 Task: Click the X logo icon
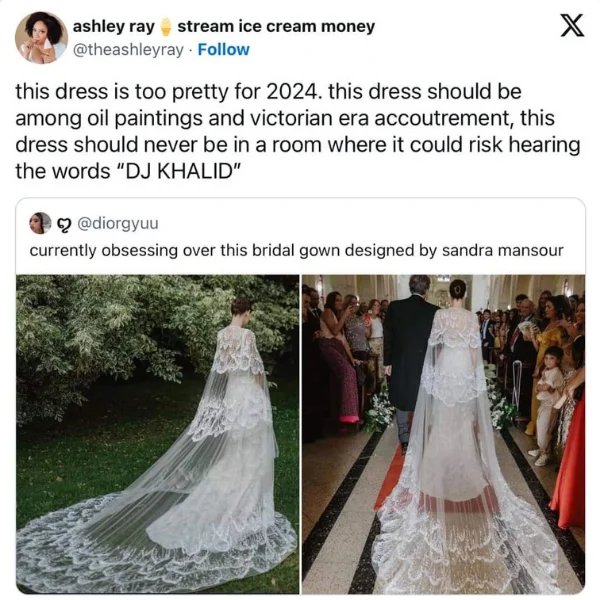click(572, 25)
